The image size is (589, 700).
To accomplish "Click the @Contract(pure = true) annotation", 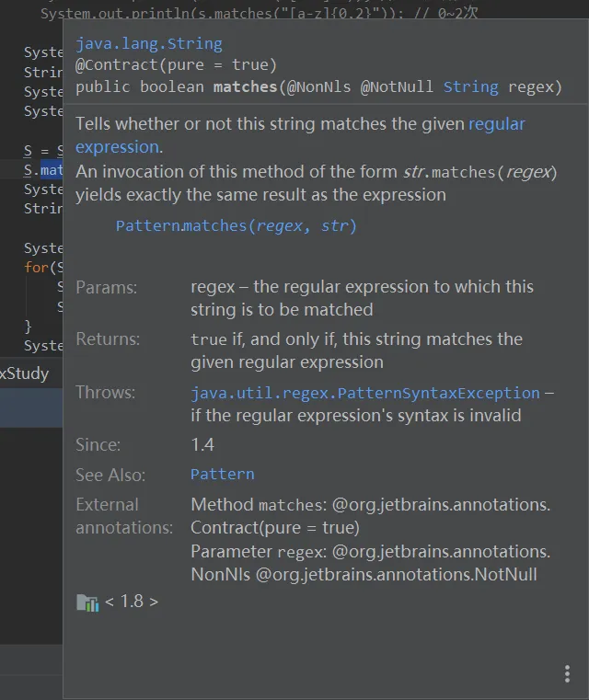I will (176, 64).
